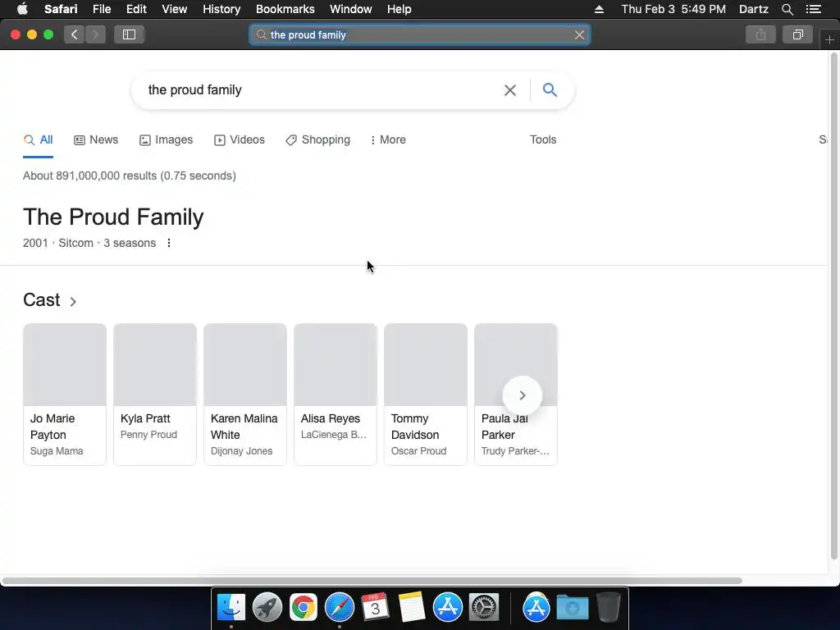
Task: Click Safari's forward navigation arrow
Action: coord(95,34)
